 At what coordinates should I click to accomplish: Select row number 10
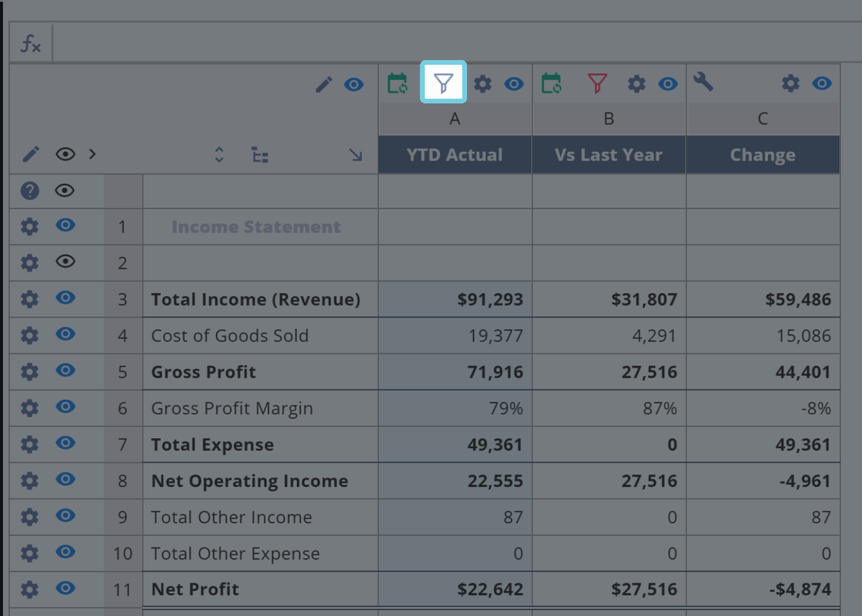pyautogui.click(x=123, y=553)
